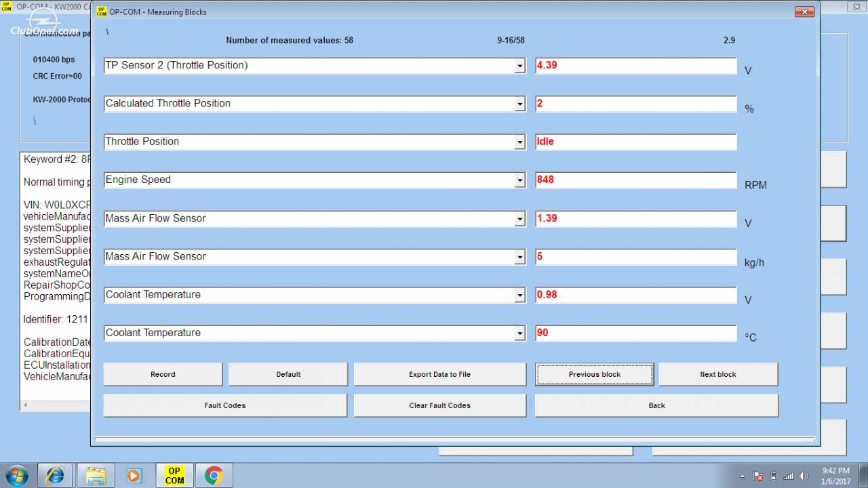Click the OP-COM logo in the Measuring Blocks title bar

click(102, 12)
